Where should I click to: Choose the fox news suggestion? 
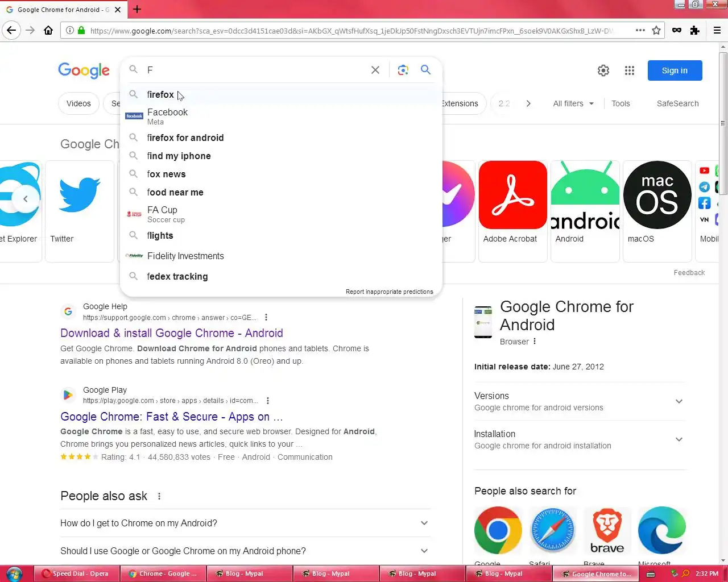pos(281,174)
